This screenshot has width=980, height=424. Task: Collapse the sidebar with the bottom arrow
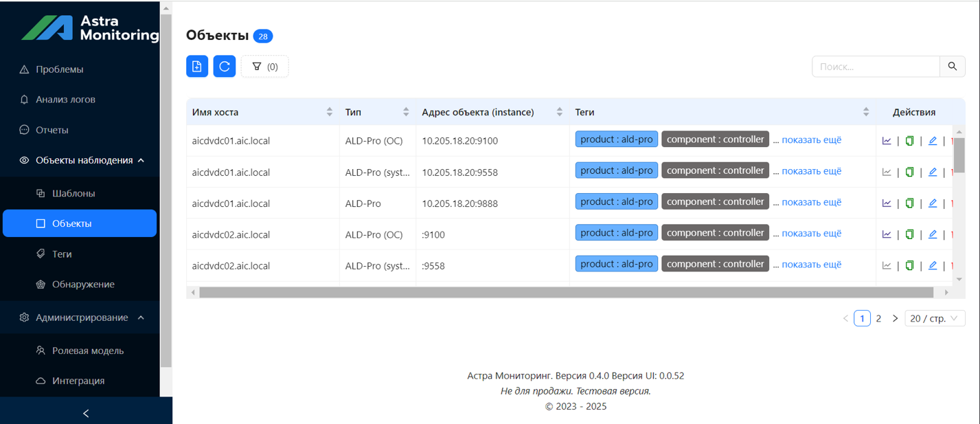(86, 413)
